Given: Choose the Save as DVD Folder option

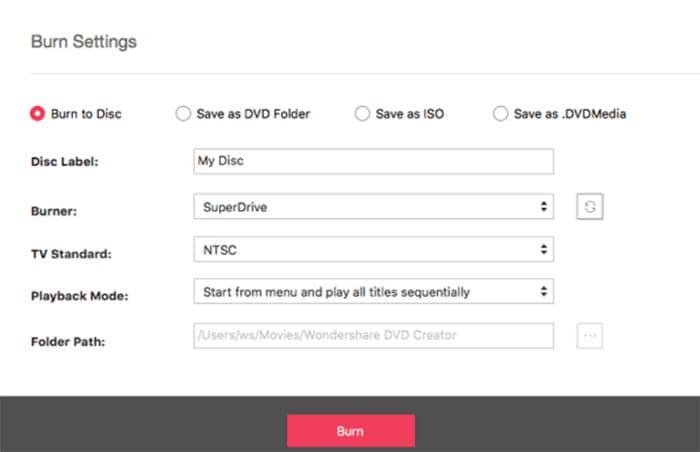Looking at the screenshot, I should (183, 113).
